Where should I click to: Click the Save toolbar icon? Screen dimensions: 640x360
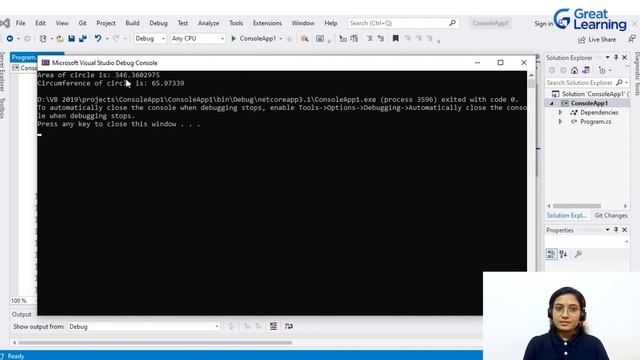(71, 38)
